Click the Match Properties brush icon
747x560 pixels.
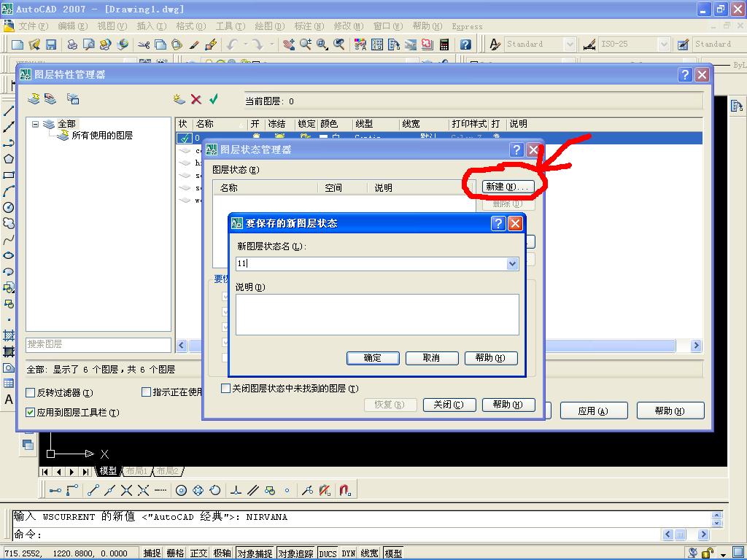pyautogui.click(x=194, y=44)
